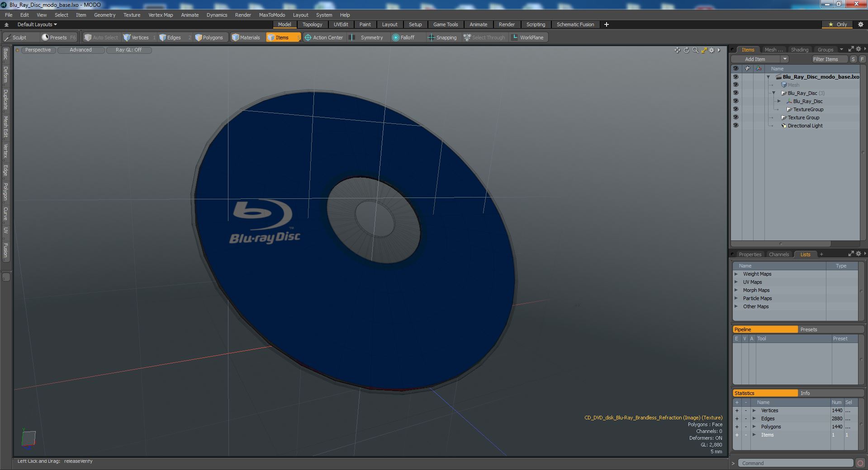Click the Ray GL: Off button
868x470 pixels.
(128, 50)
